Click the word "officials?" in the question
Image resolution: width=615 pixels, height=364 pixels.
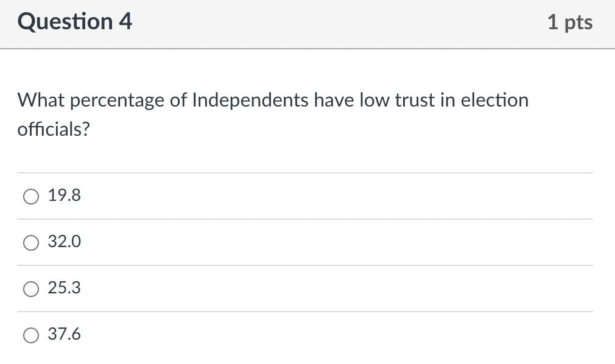point(54,129)
